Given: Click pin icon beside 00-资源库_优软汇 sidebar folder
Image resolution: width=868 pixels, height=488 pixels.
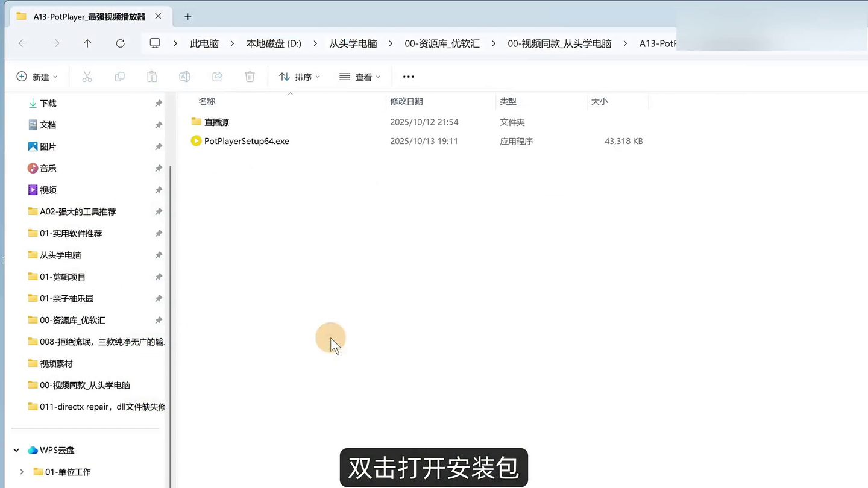Looking at the screenshot, I should click(x=159, y=321).
